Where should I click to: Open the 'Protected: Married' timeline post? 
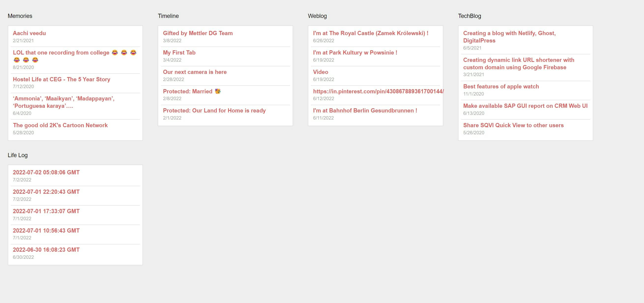[x=188, y=91]
